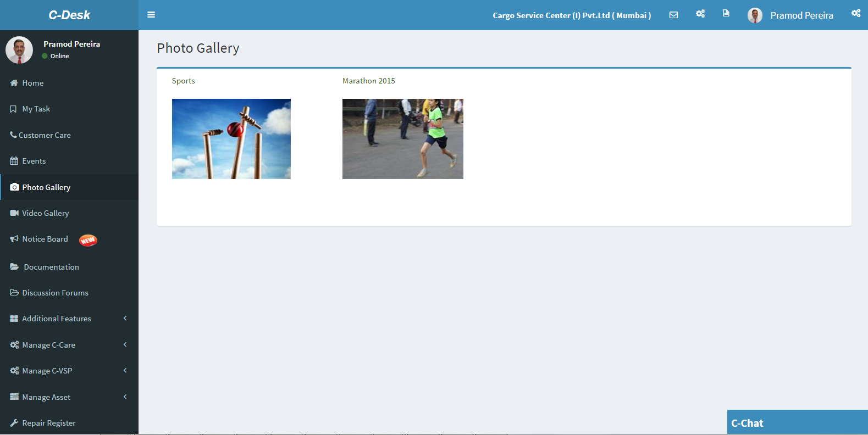Screen dimensions: 868x435
Task: Expand the Additional Features chevron
Action: [125, 318]
